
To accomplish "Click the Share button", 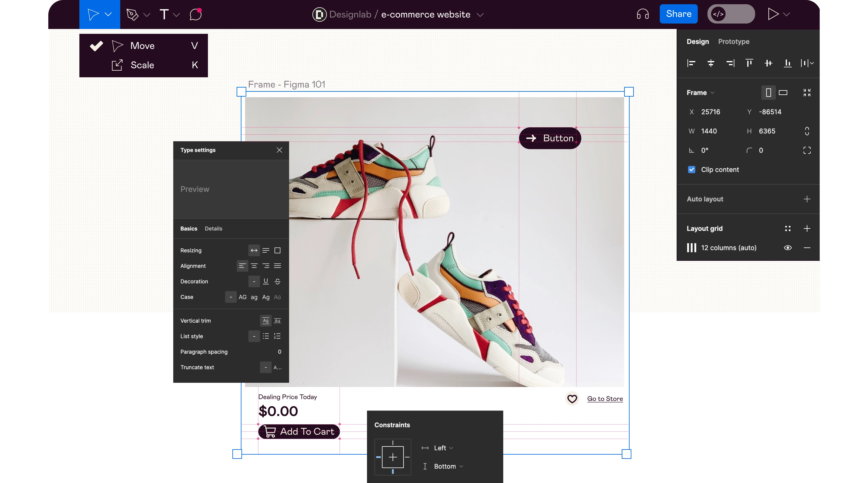I will point(678,14).
